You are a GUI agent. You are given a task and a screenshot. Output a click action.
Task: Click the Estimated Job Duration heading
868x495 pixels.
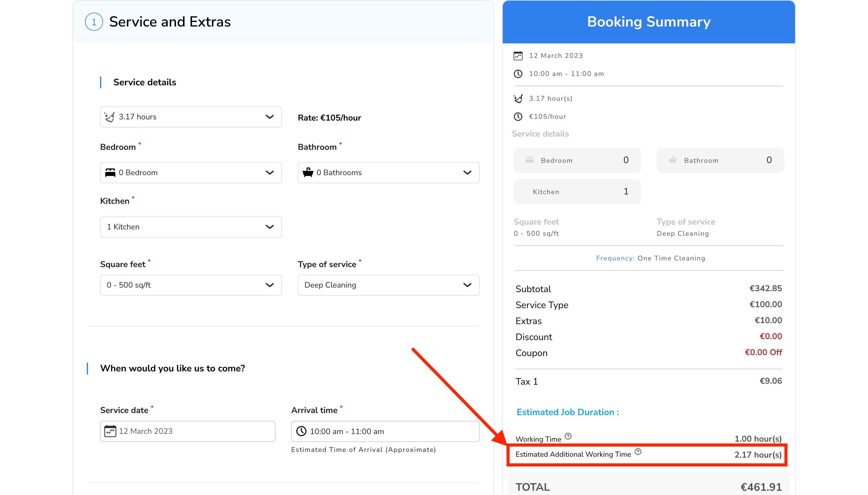(568, 412)
